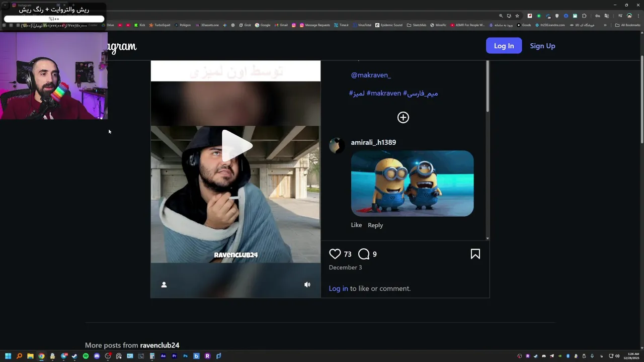The width and height of the screenshot is (644, 362).
Task: Open Telegram from the taskbar
Action: (x=64, y=356)
